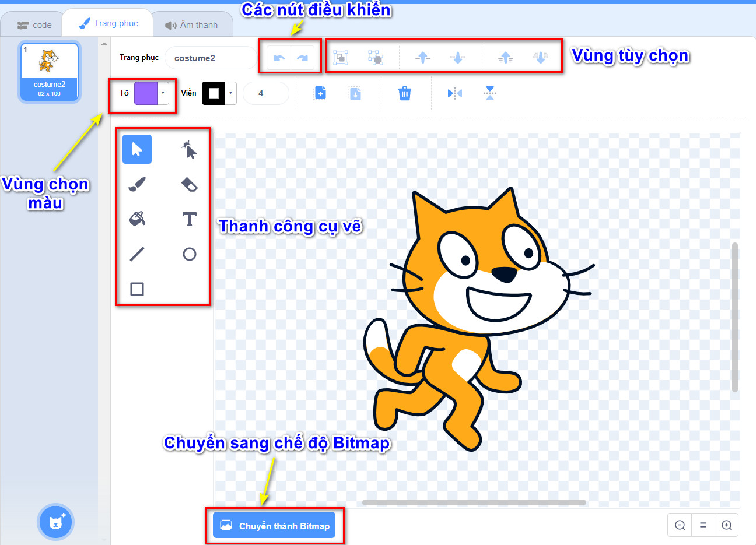756x545 pixels.
Task: Click the black outline color swatch
Action: [x=213, y=93]
